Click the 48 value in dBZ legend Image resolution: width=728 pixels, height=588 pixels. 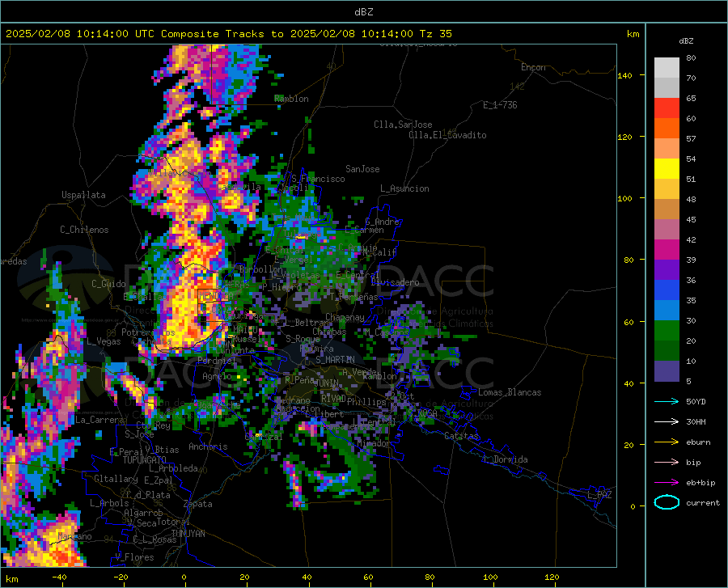click(x=691, y=199)
